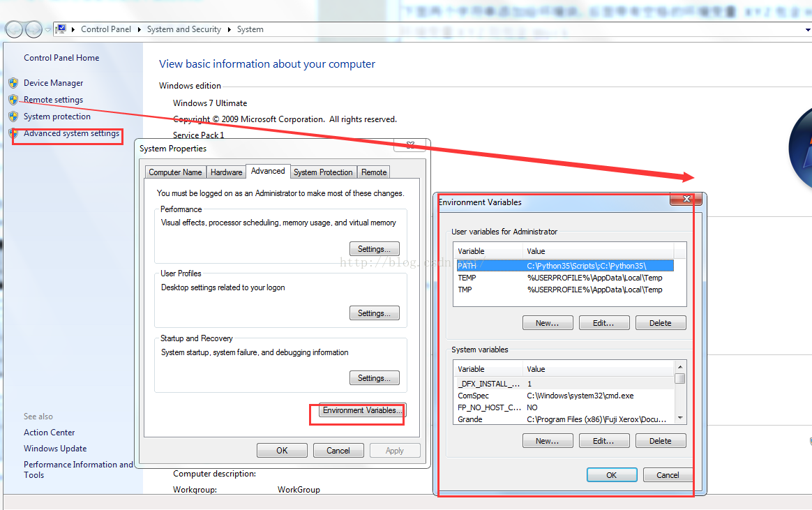The height and width of the screenshot is (510, 812).
Task: Open Action Center link
Action: pos(50,433)
